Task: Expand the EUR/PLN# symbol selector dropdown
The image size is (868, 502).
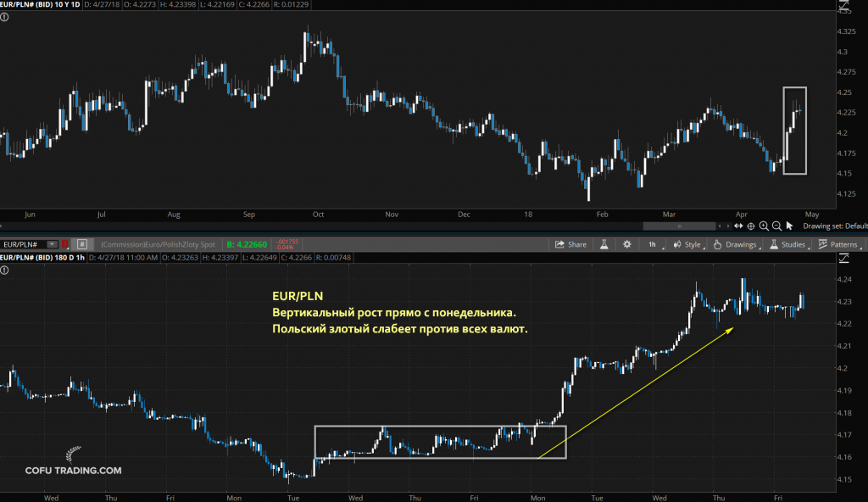Action: click(53, 244)
